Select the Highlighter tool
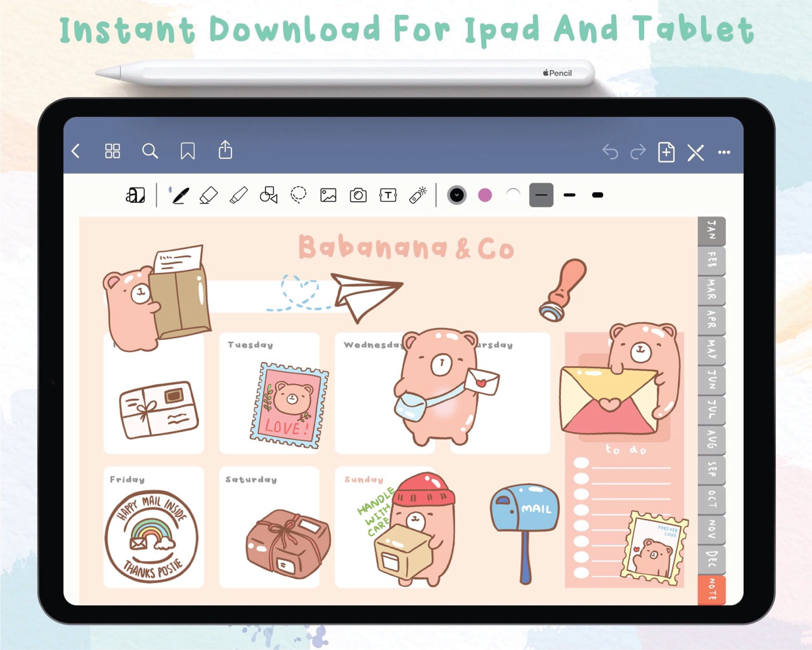 (239, 195)
